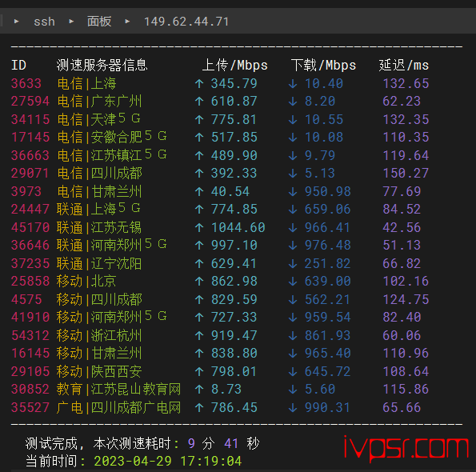476x472 pixels.
Task: Select ID 4575
Action: point(26,299)
